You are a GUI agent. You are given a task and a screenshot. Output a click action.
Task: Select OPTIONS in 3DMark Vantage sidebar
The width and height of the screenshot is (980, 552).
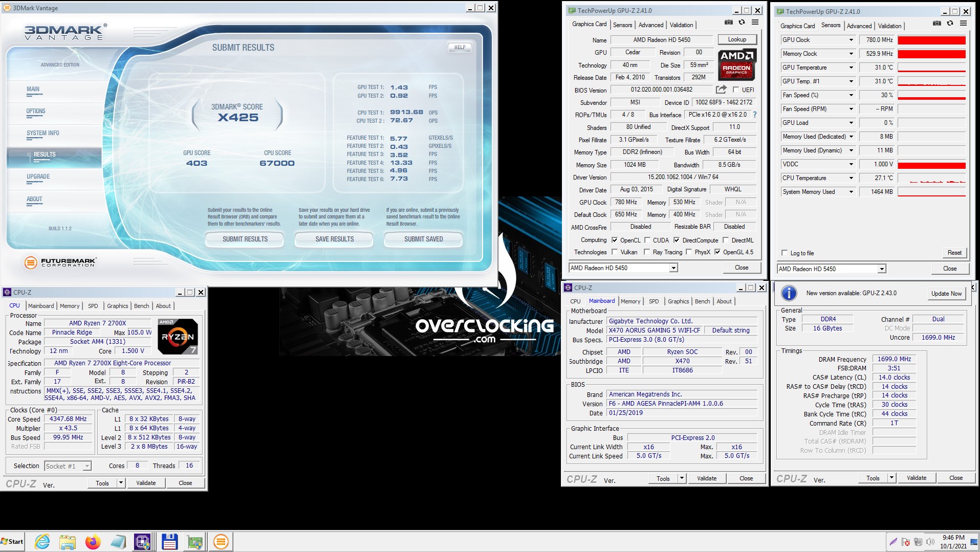(36, 111)
